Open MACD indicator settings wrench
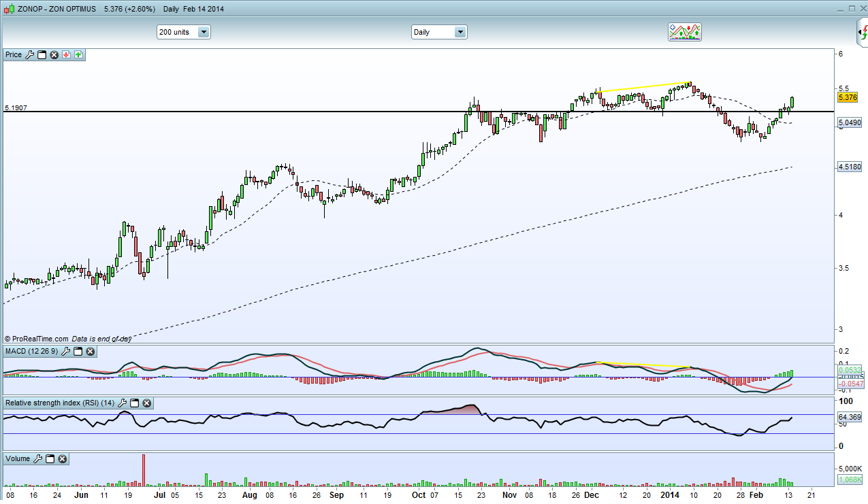 coord(66,352)
